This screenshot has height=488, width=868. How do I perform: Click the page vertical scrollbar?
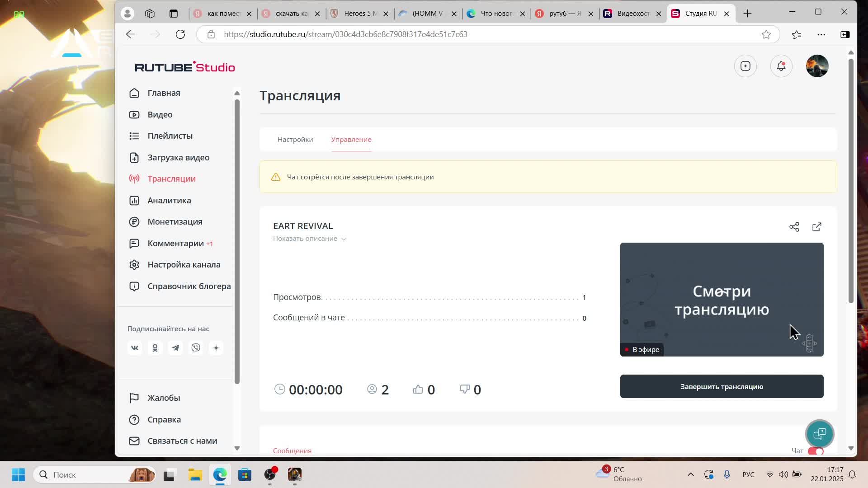851,181
